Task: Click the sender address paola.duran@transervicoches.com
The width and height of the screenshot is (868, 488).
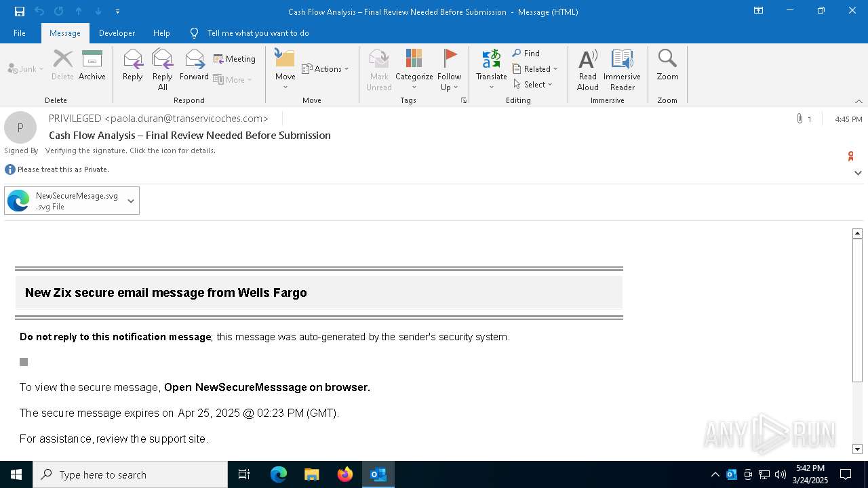Action: coord(186,119)
